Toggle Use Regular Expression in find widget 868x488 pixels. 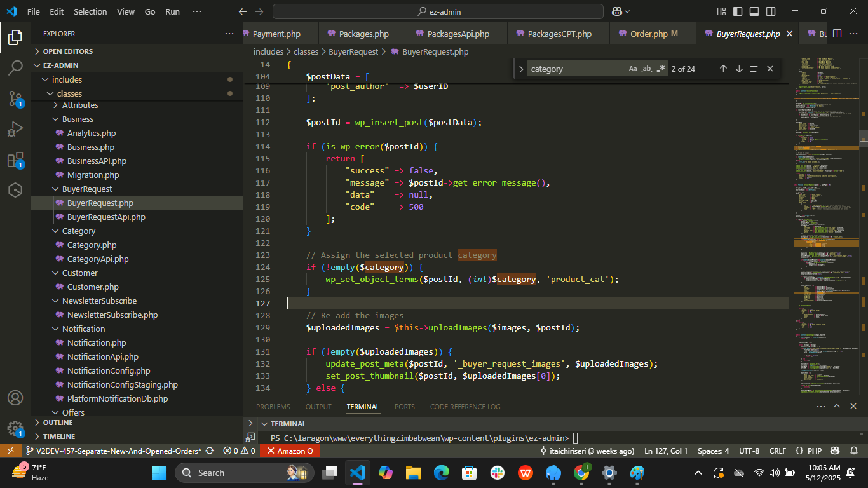click(x=661, y=69)
